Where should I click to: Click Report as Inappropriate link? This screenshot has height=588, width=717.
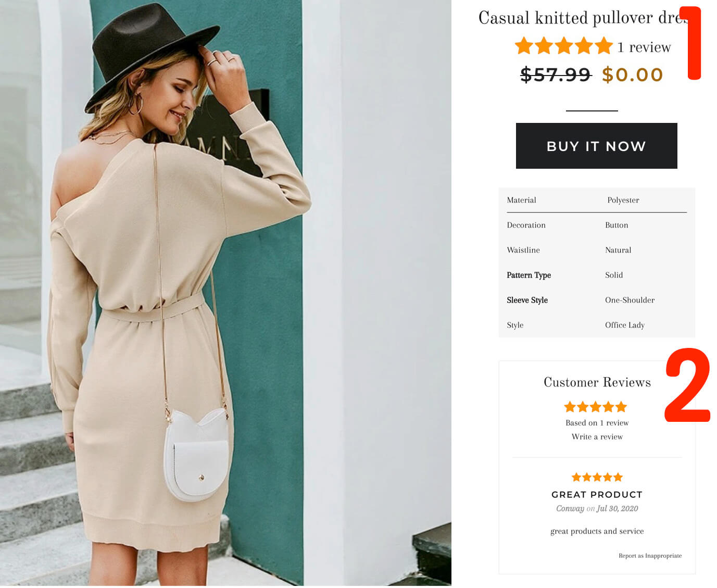pyautogui.click(x=650, y=556)
